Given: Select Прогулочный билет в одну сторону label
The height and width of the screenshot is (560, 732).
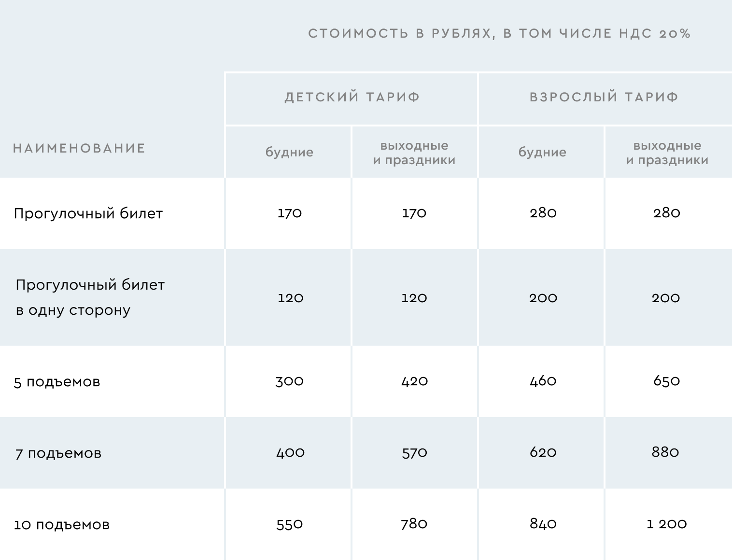Looking at the screenshot, I should pyautogui.click(x=90, y=297).
